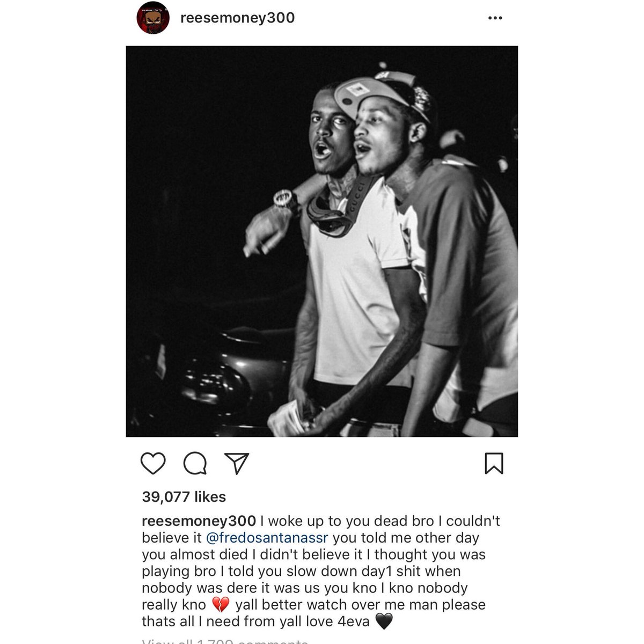Share the post using the paper plane icon
644x644 pixels.
click(x=237, y=462)
